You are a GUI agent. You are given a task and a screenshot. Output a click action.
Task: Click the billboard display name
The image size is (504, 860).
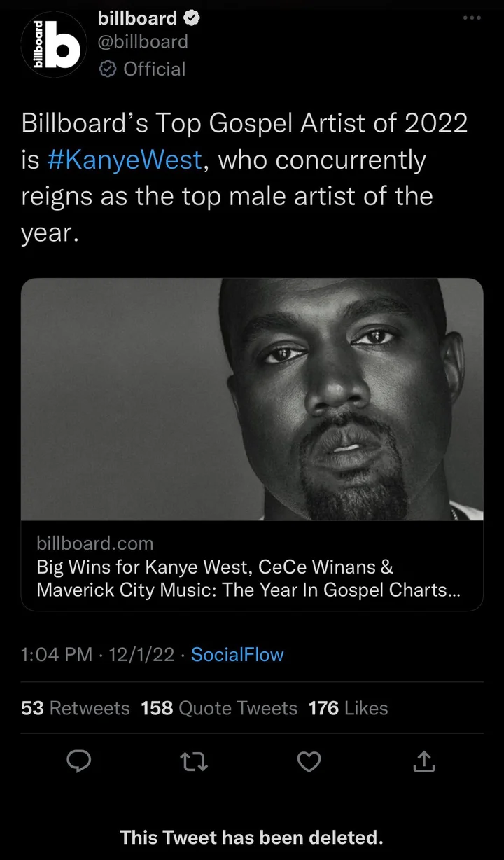click(138, 18)
